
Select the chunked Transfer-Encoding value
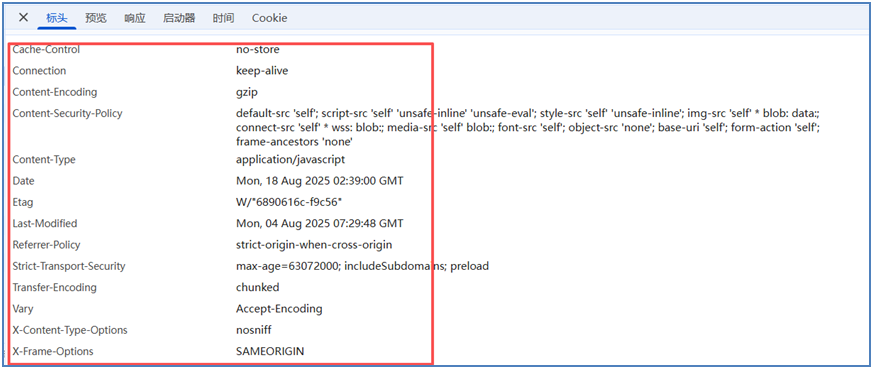point(258,287)
